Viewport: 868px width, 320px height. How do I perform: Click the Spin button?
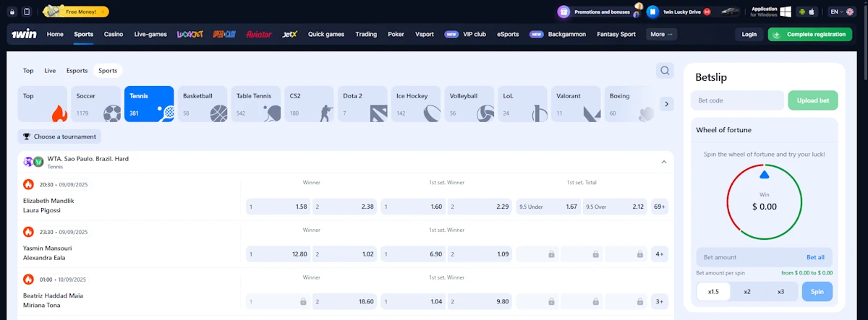pos(817,292)
